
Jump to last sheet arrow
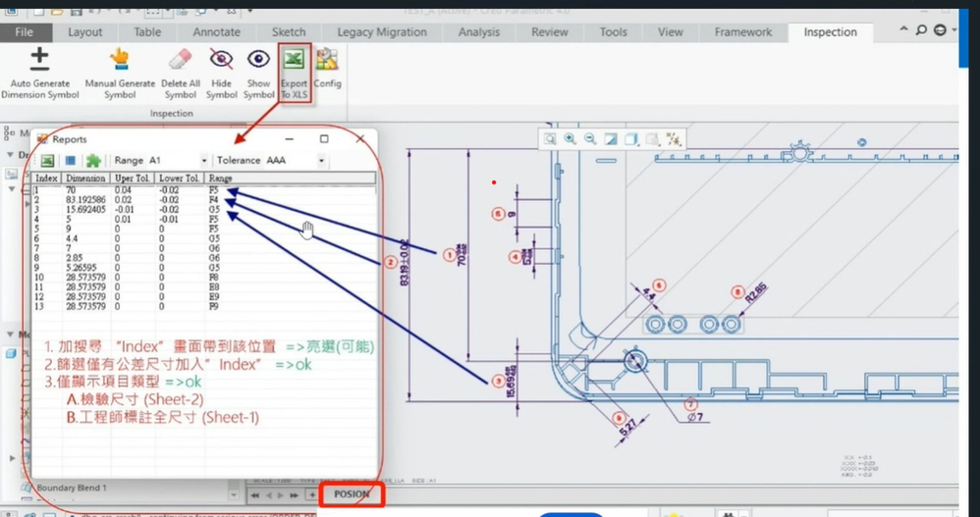pyautogui.click(x=295, y=495)
